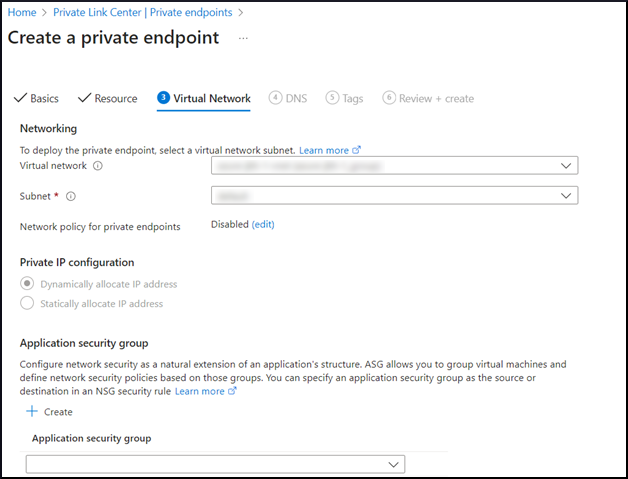Click the Virtual network info icon
This screenshot has width=628, height=479.
pos(98,166)
